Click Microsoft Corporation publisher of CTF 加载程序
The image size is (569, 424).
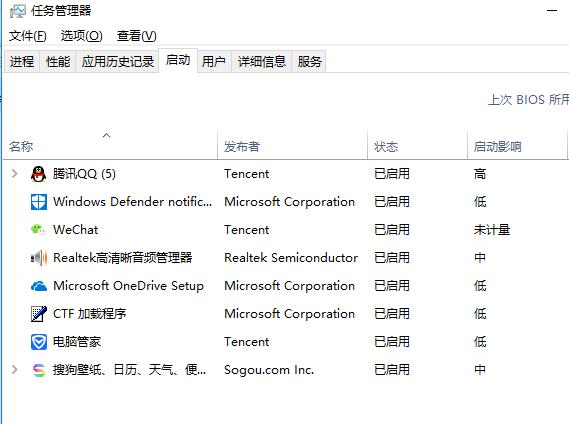pos(290,314)
